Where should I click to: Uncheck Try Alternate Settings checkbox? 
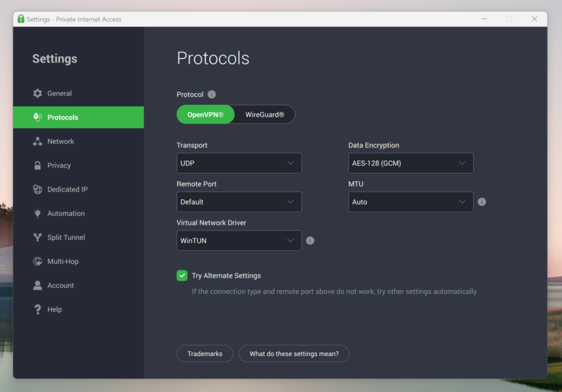(x=182, y=276)
